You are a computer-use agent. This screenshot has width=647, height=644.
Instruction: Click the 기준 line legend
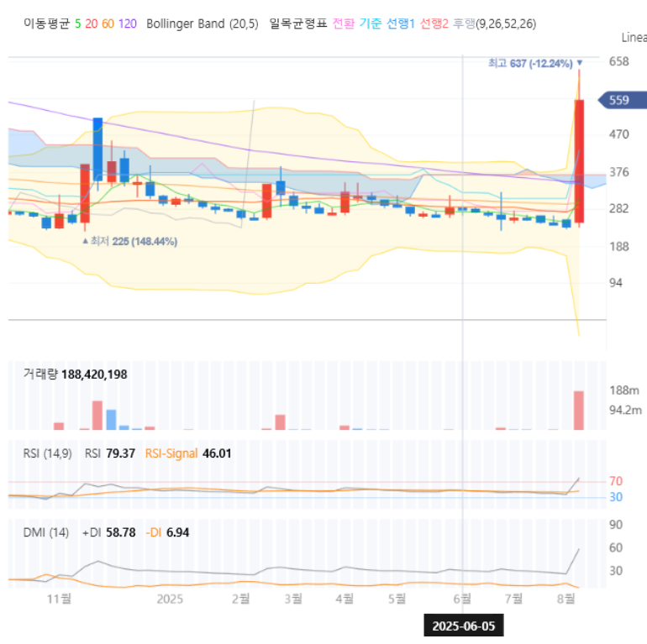(x=370, y=24)
